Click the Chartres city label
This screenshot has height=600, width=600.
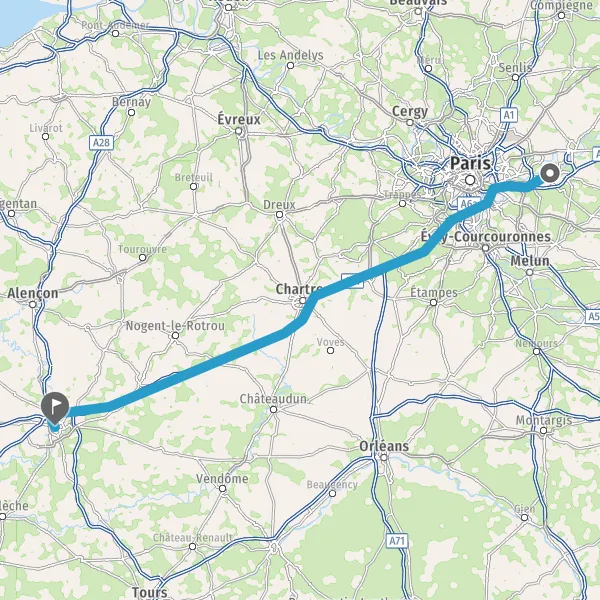(299, 289)
